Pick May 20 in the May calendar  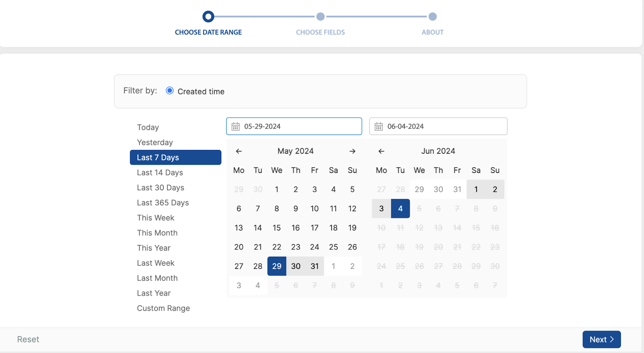pos(239,247)
